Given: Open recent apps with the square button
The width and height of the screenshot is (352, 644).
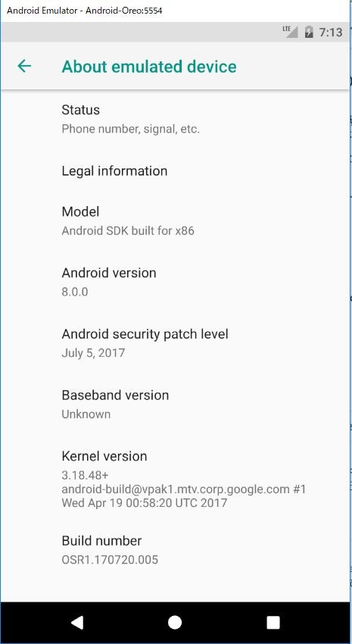Looking at the screenshot, I should (273, 622).
